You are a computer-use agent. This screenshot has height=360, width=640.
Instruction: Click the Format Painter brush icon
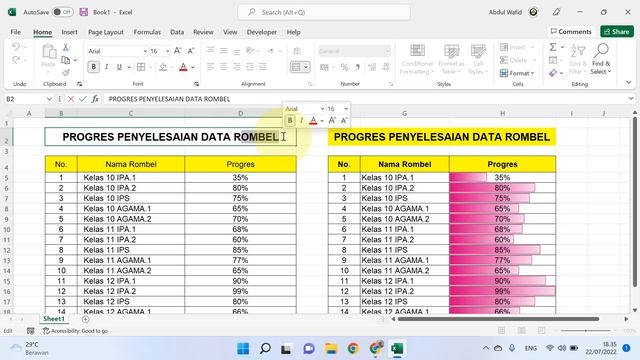pyautogui.click(x=65, y=73)
